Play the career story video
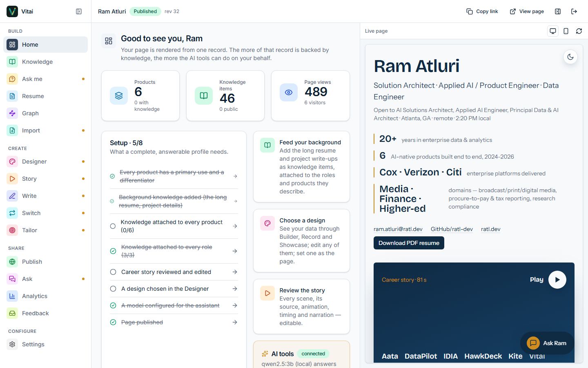The height and width of the screenshot is (368, 588). click(x=557, y=280)
